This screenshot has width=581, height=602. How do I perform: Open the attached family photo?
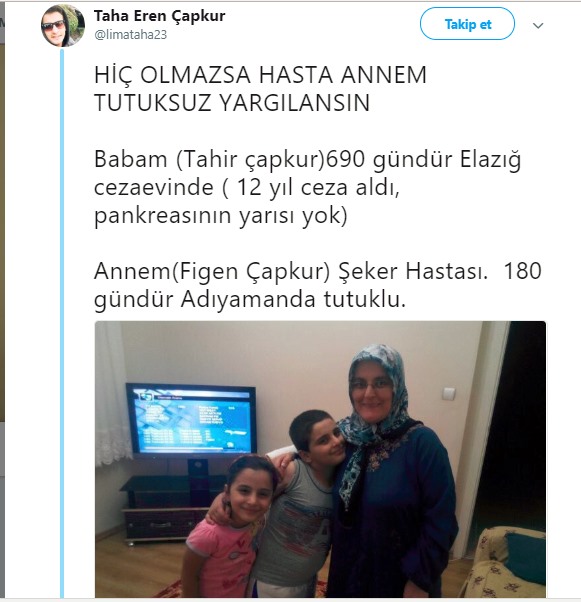click(320, 459)
